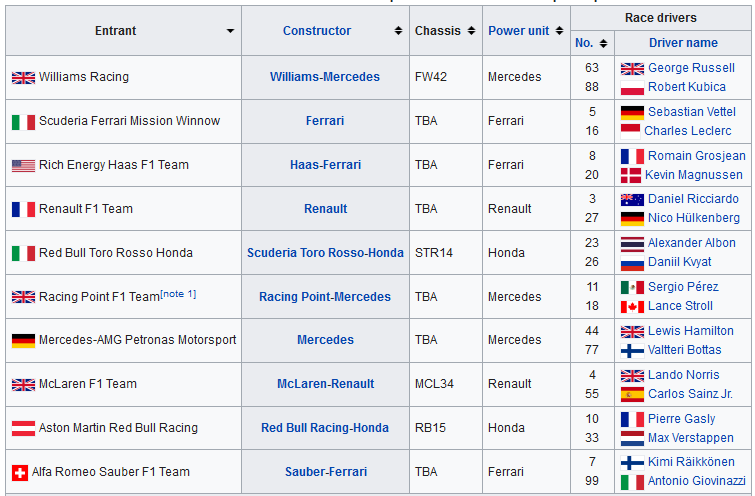
Task: Open Nico Hülkenberg driver page
Action: click(x=693, y=218)
